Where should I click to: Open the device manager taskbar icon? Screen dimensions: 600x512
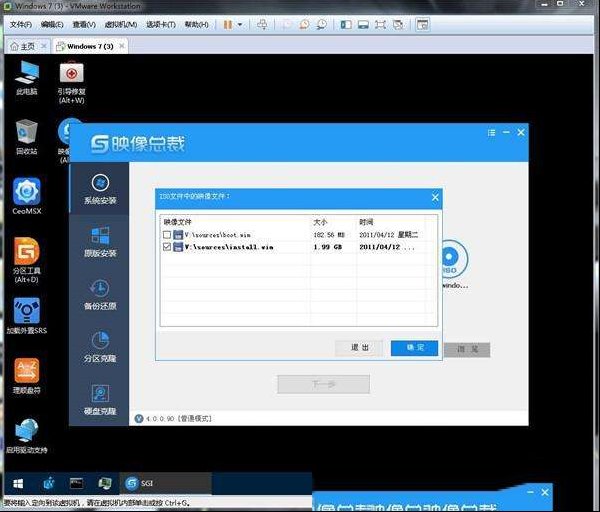pyautogui.click(x=105, y=483)
